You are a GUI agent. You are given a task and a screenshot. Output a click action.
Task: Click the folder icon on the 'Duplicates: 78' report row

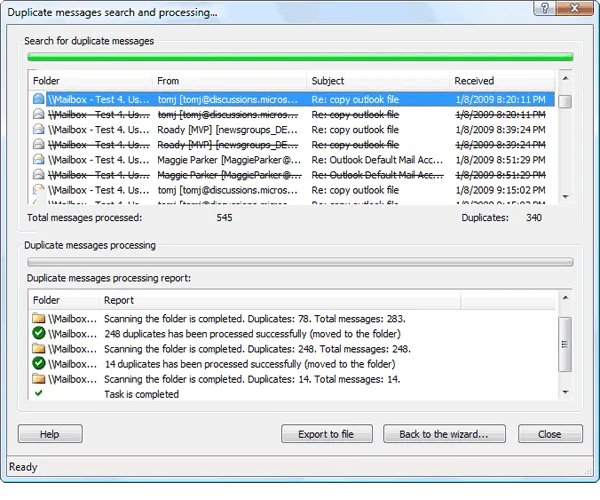click(38, 318)
